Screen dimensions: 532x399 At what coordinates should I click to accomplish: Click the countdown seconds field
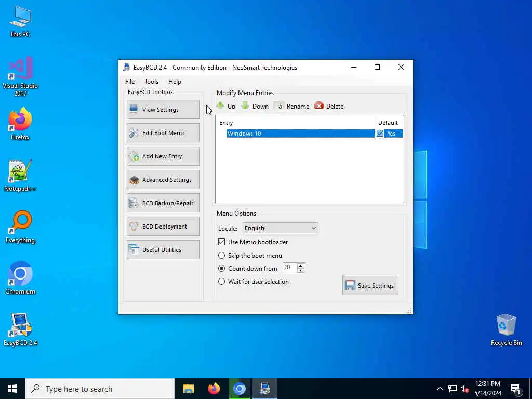click(x=290, y=268)
